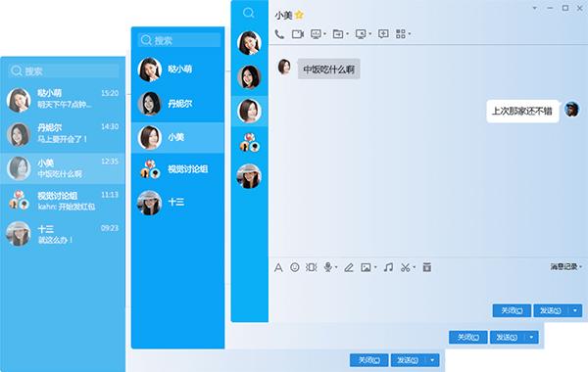This screenshot has width=588, height=372.
Task: Send a window shake with the vibrate icon
Action: tap(311, 267)
